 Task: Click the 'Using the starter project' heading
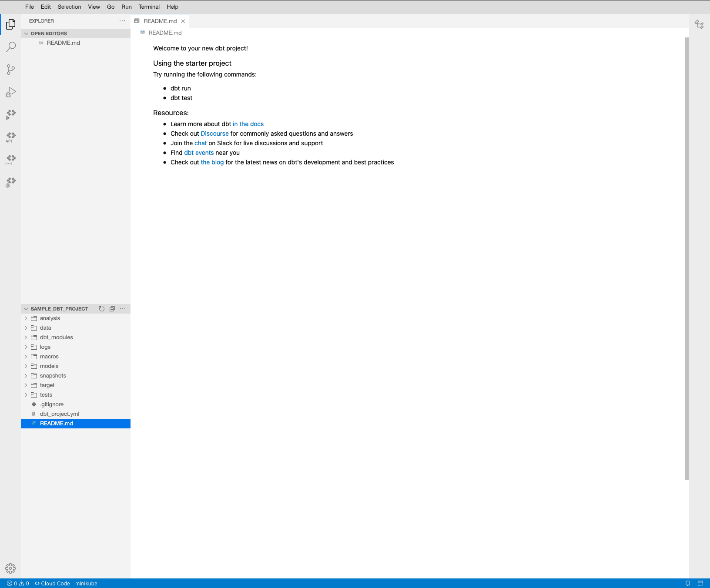tap(192, 63)
